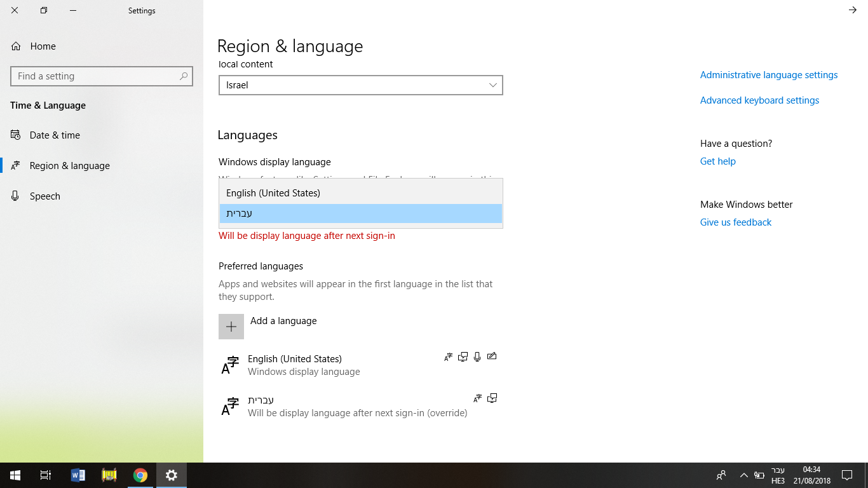
Task: Open the Windows Start menu
Action: tap(15, 475)
